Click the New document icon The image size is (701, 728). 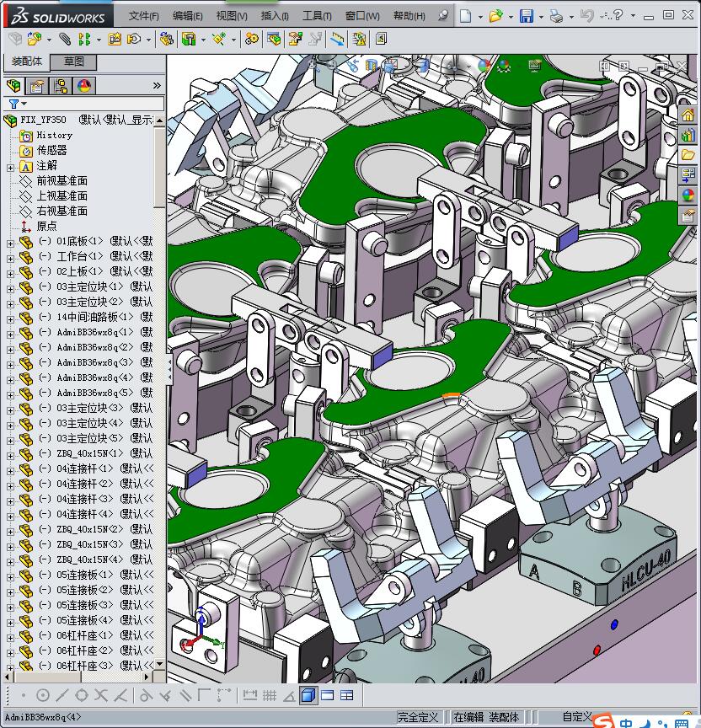click(466, 16)
